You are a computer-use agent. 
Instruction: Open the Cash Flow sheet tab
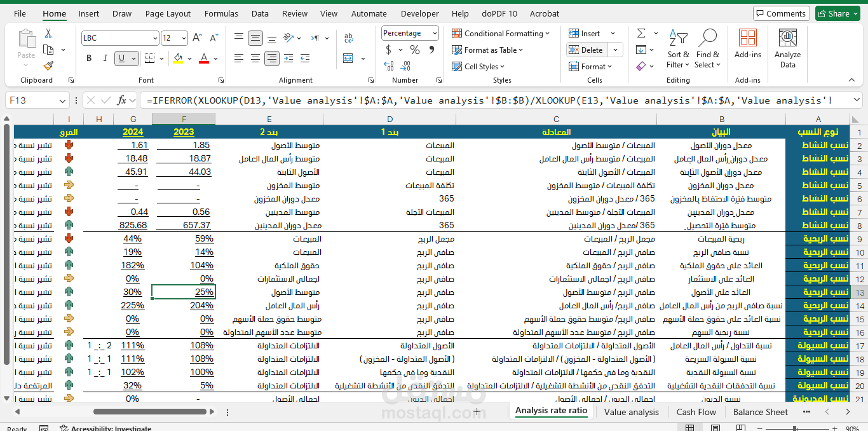point(696,412)
